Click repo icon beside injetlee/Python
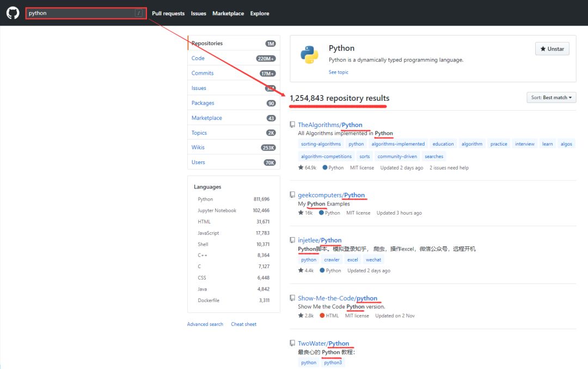The width and height of the screenshot is (588, 369). tap(292, 240)
